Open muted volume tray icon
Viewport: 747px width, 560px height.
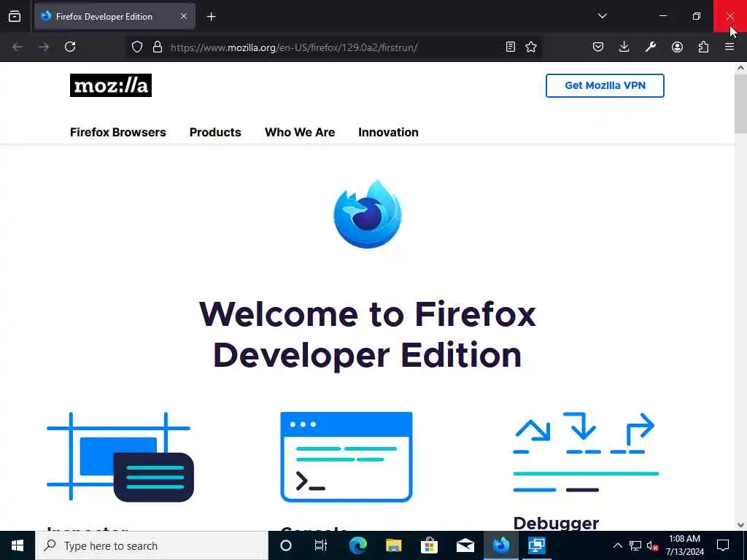point(653,545)
